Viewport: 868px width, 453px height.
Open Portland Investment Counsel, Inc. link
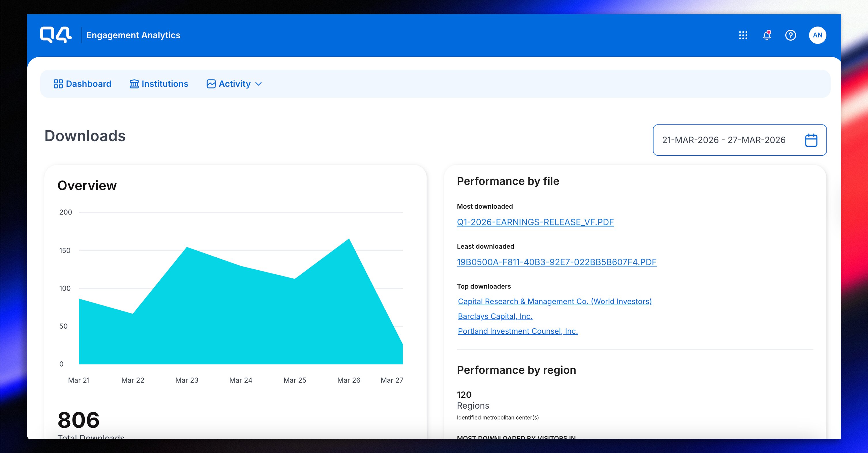[518, 331]
